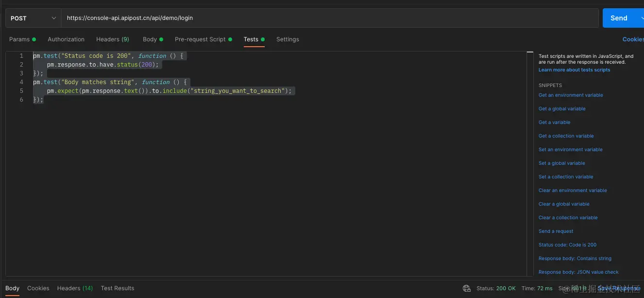Insert snippet Get a collection variable
This screenshot has width=644, height=298.
tap(566, 136)
